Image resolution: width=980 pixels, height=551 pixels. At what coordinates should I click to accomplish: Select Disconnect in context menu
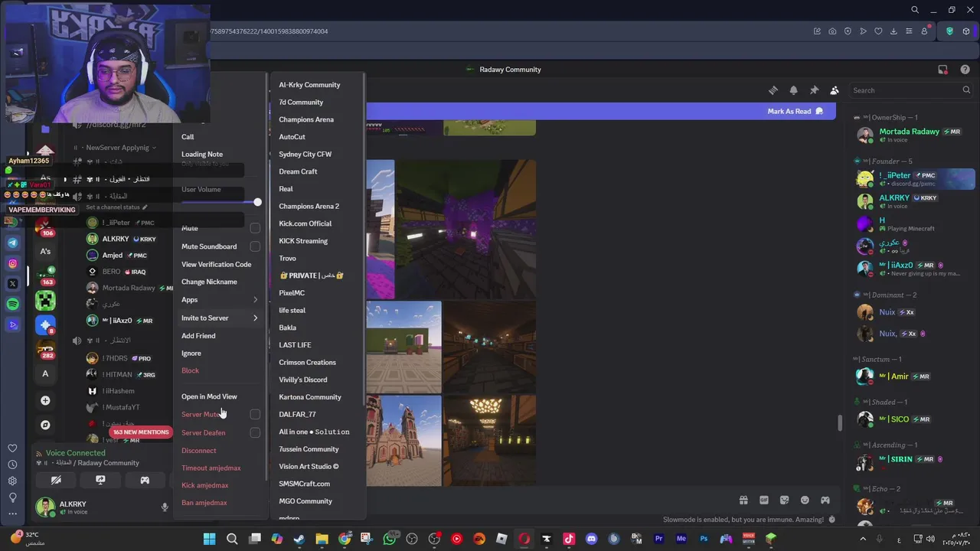tap(199, 451)
